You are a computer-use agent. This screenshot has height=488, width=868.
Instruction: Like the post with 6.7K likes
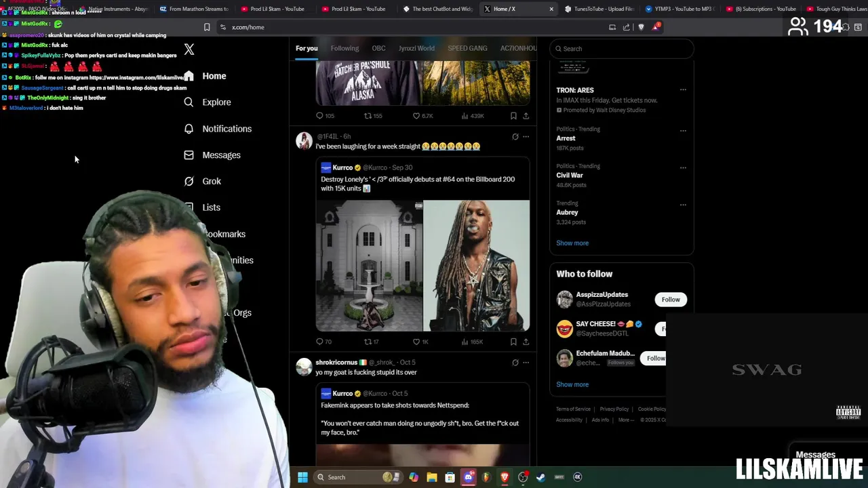[x=422, y=116]
